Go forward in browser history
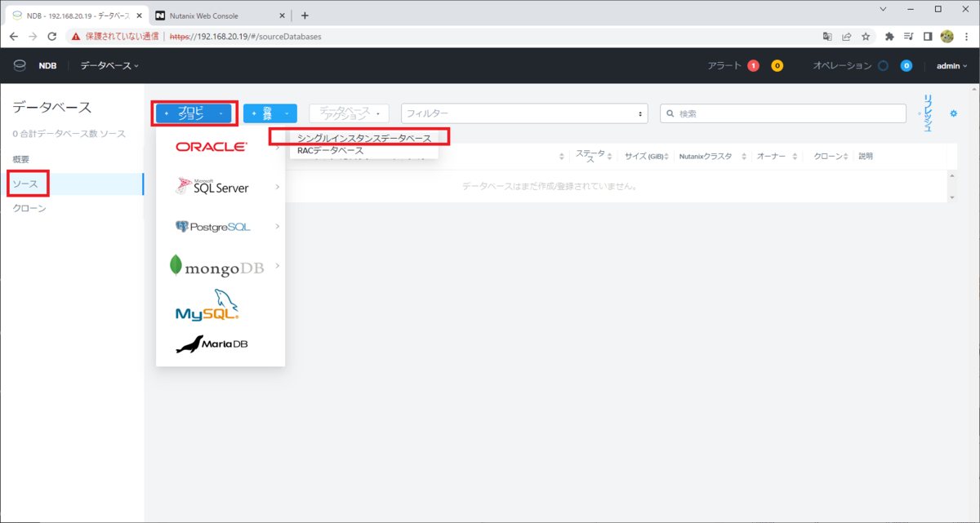The height and width of the screenshot is (523, 980). click(33, 37)
